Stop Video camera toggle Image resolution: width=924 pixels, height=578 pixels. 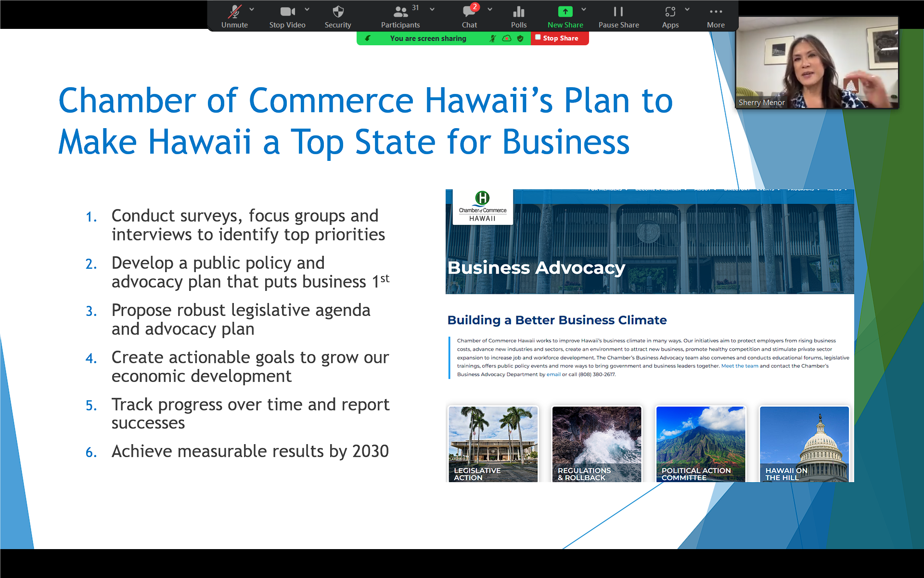(x=287, y=16)
